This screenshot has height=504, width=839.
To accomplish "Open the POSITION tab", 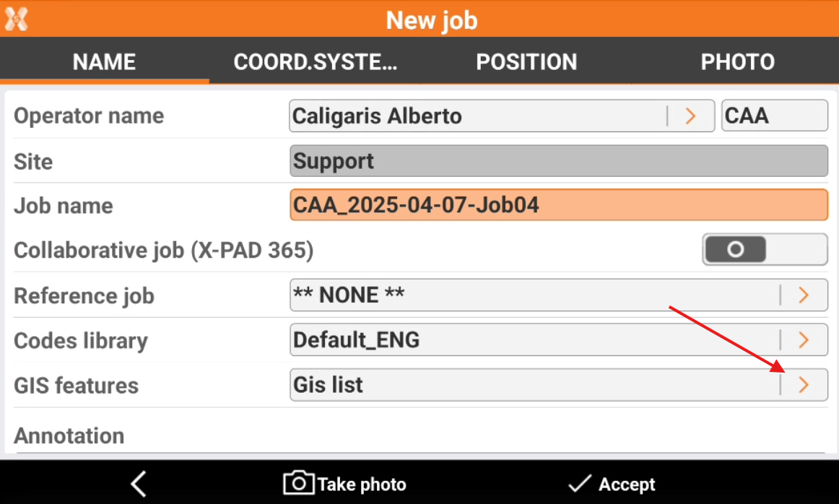I will tap(526, 62).
